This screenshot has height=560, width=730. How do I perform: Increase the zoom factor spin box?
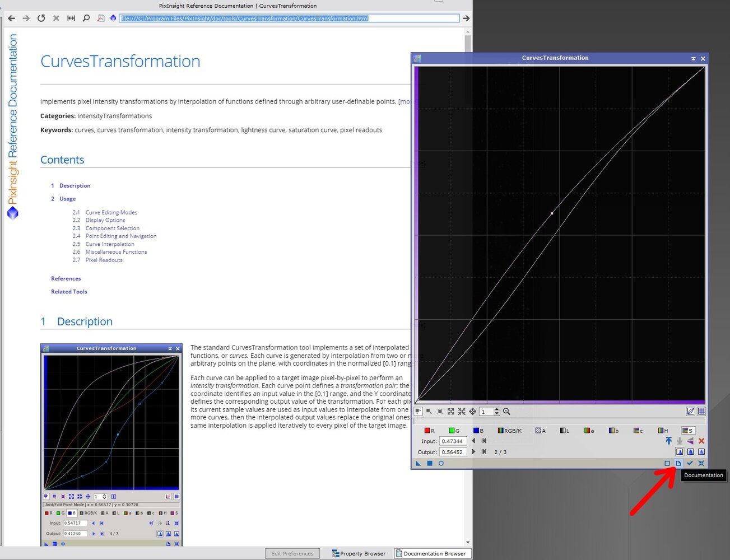[x=497, y=409]
